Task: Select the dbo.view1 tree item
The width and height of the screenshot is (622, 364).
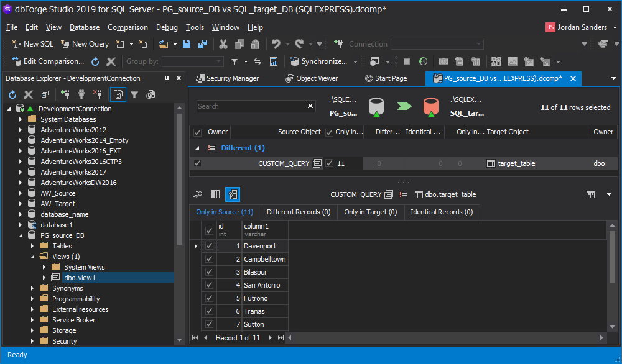Action: [80, 278]
